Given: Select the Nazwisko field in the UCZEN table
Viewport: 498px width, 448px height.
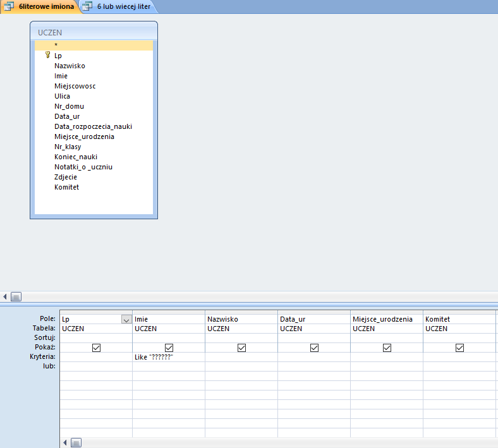Looking at the screenshot, I should coord(70,66).
